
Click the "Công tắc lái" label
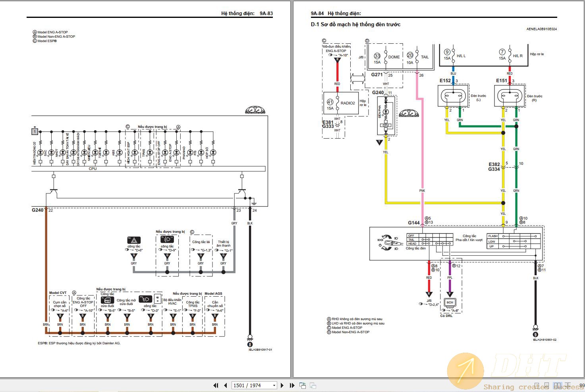pos(201,242)
